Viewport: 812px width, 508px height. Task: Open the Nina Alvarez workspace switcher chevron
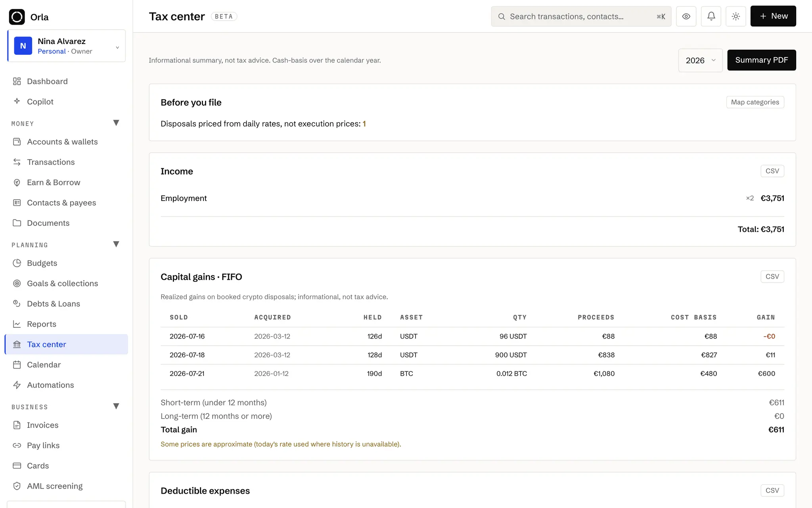coord(117,48)
